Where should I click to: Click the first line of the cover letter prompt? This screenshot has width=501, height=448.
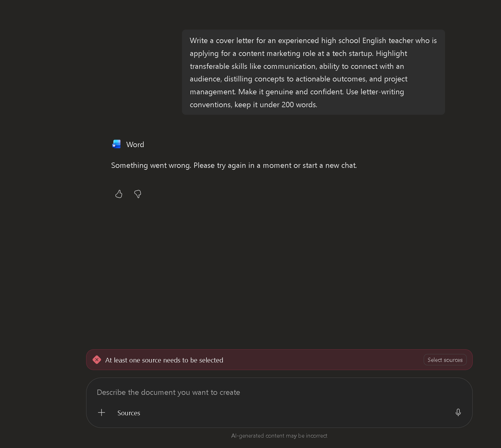pos(313,41)
